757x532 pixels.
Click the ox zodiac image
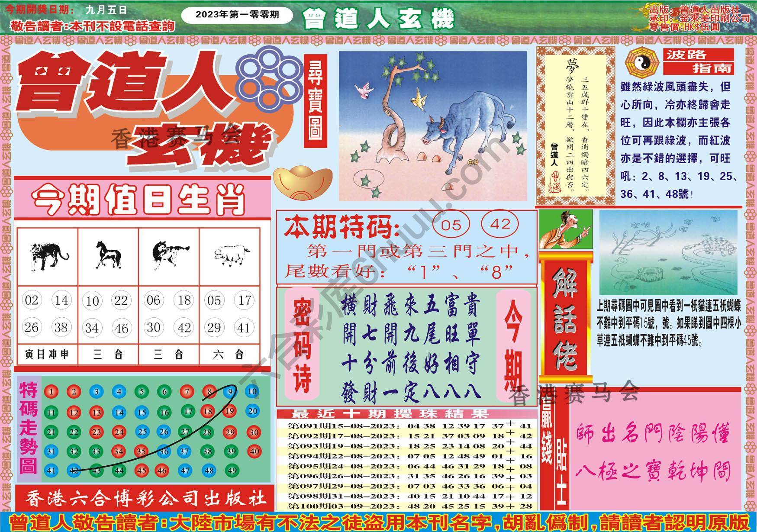tap(231, 255)
